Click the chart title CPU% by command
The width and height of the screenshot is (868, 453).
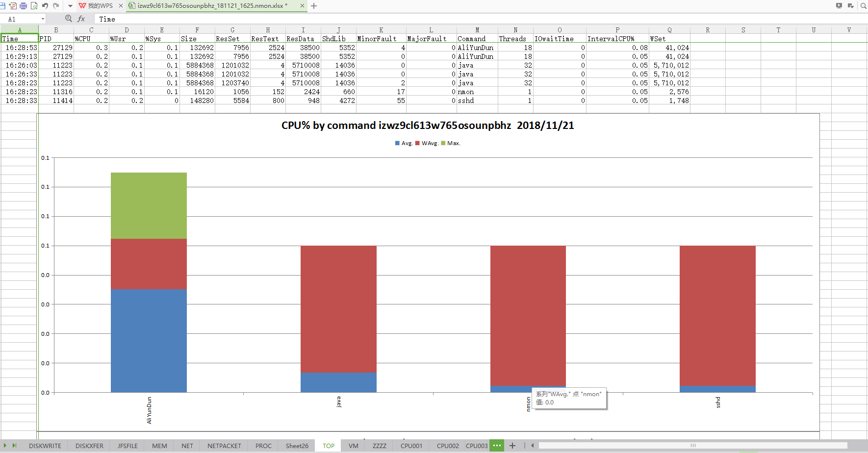[x=428, y=126]
